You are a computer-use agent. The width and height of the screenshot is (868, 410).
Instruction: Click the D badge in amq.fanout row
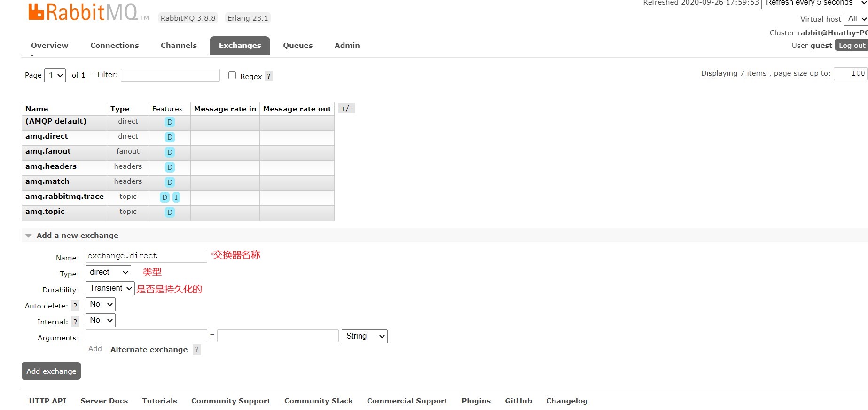point(170,152)
